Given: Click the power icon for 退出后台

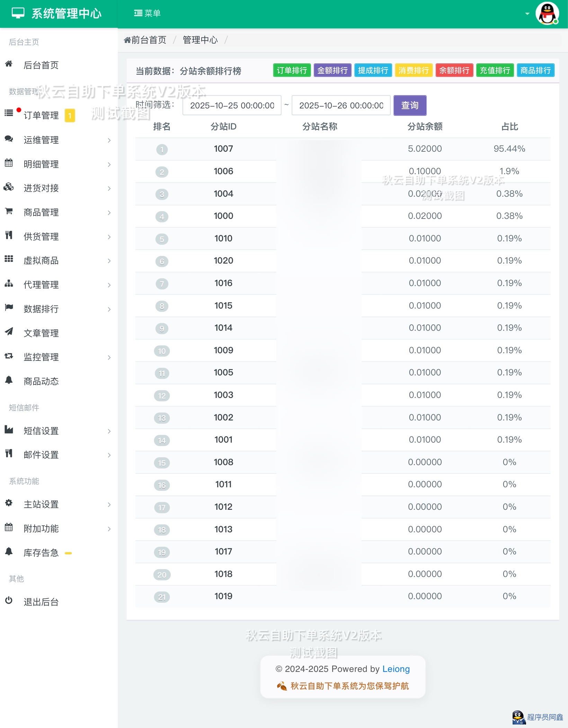Looking at the screenshot, I should coord(9,601).
